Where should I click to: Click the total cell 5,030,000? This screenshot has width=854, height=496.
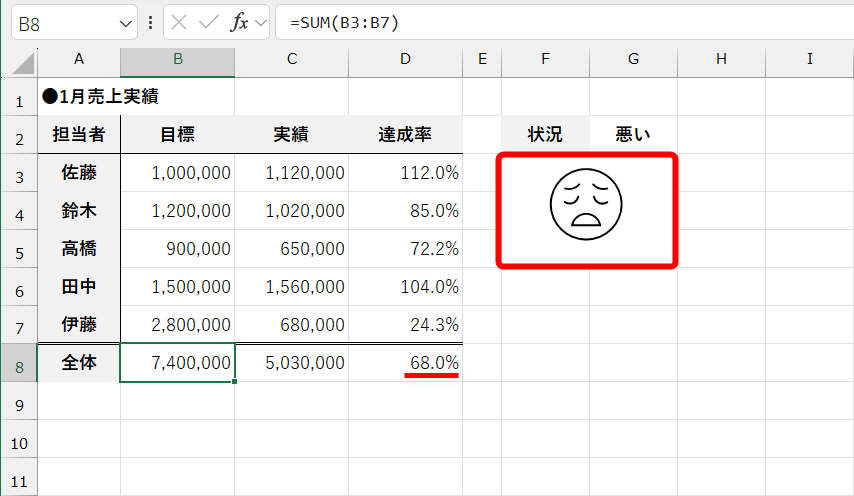coord(291,363)
